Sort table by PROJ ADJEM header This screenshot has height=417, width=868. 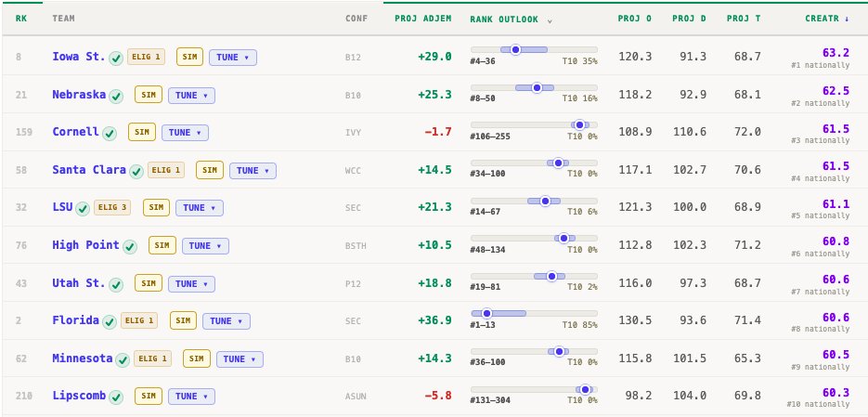[x=423, y=19]
